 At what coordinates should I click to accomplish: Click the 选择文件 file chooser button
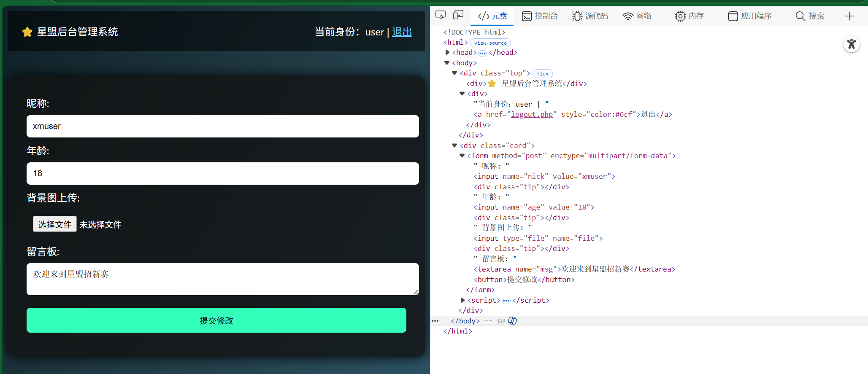pyautogui.click(x=54, y=224)
